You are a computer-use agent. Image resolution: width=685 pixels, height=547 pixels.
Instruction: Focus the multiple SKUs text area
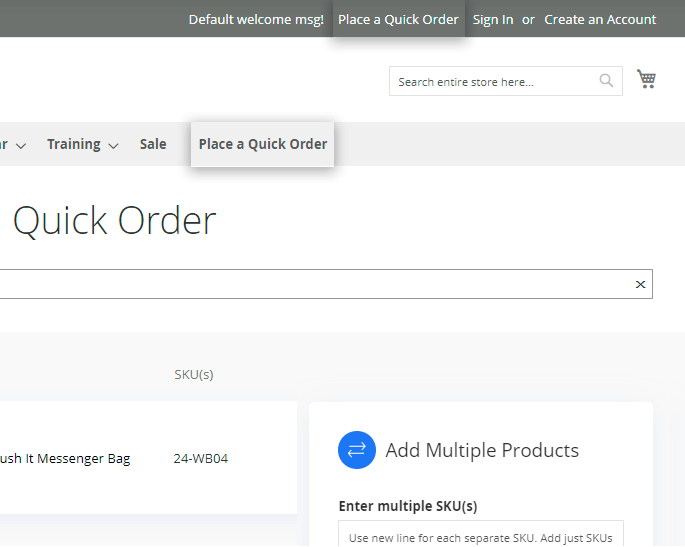[480, 535]
